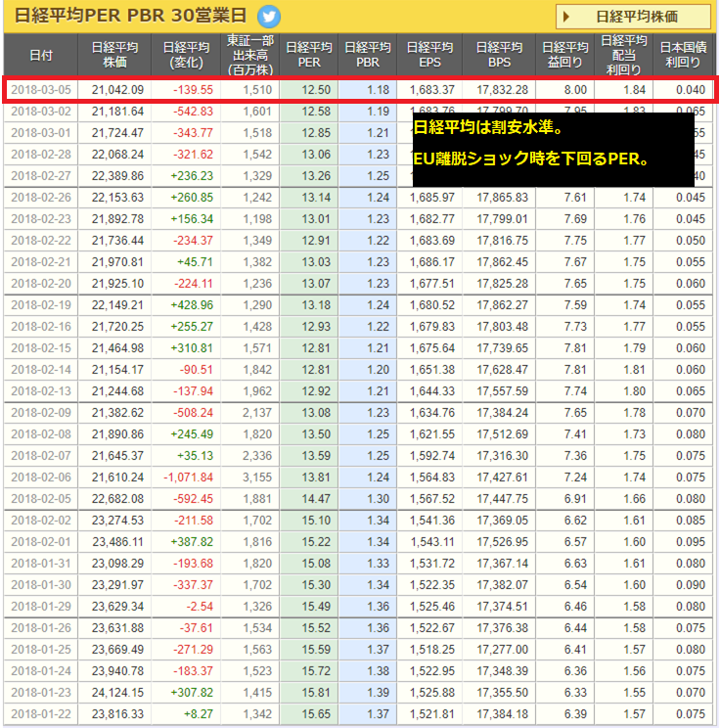Select date cell 2018-02-16

[x=41, y=327]
